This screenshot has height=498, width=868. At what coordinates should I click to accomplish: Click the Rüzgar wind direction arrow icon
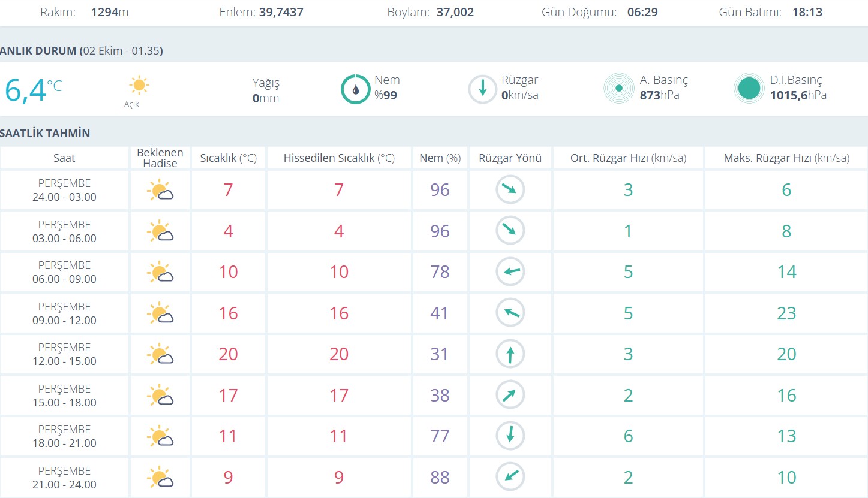click(482, 89)
